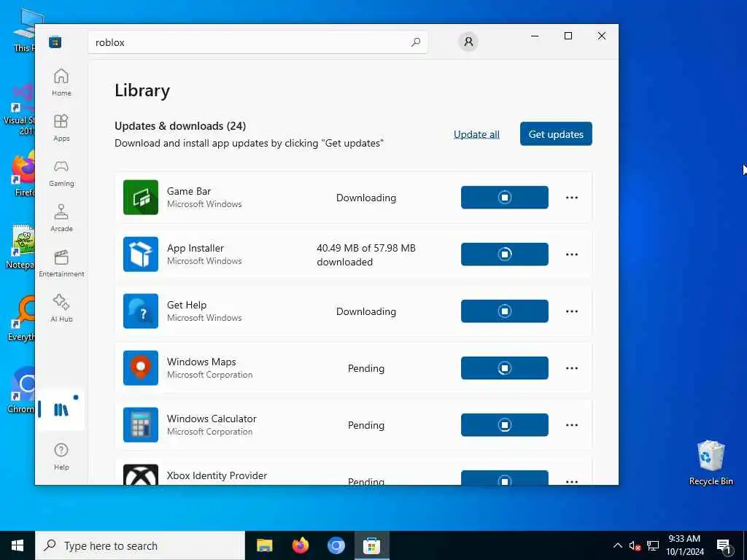Screen dimensions: 747x560
Task: Open more options for Game Bar
Action: click(x=572, y=197)
